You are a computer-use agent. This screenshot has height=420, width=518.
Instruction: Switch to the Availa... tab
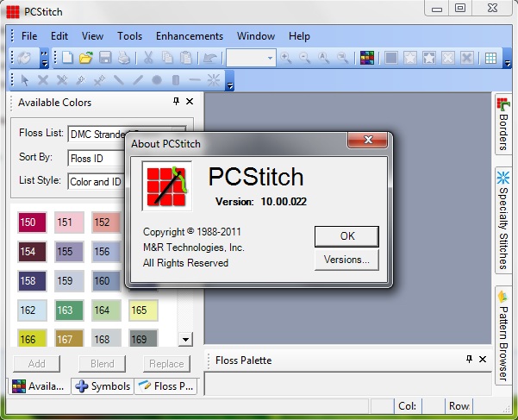[x=38, y=386]
